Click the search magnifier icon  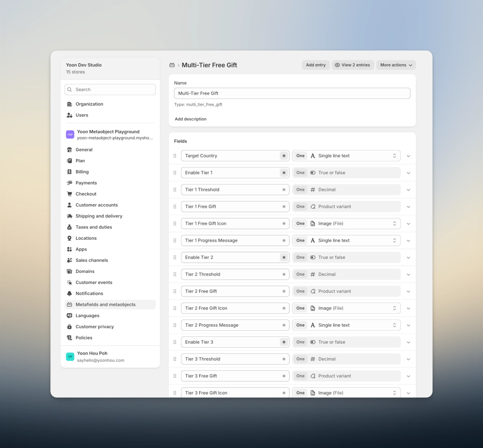pyautogui.click(x=70, y=89)
